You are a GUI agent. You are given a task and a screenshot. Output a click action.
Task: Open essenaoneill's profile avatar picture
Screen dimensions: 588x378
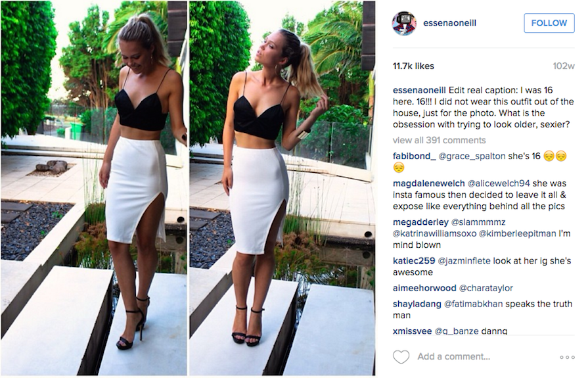coord(405,23)
